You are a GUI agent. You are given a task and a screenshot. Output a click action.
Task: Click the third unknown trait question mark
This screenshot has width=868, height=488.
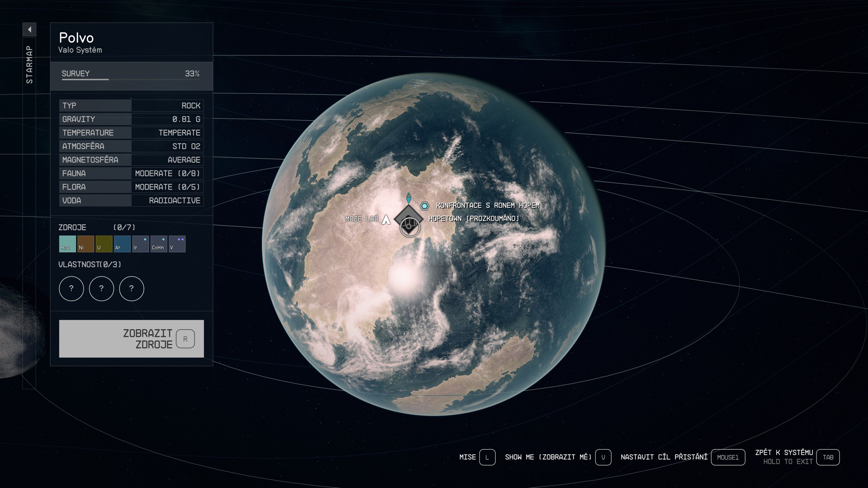point(131,288)
